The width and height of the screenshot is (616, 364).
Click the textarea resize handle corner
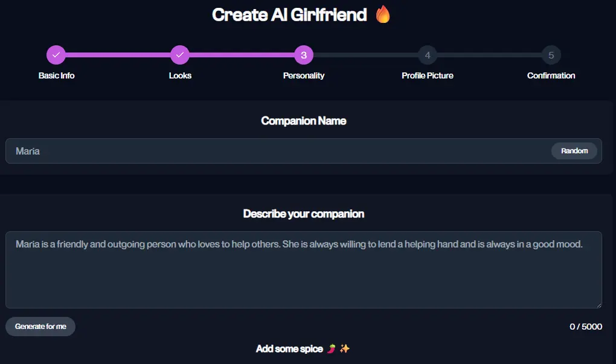tap(598, 305)
